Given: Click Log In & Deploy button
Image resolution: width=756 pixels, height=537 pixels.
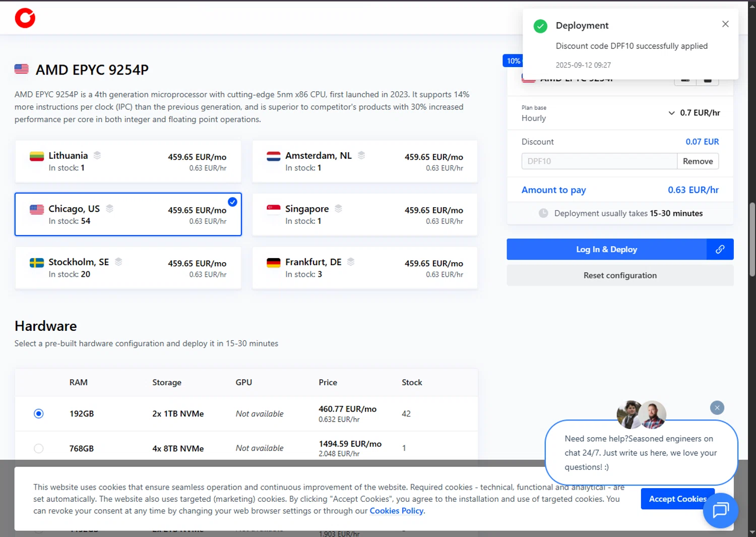Looking at the screenshot, I should (607, 249).
